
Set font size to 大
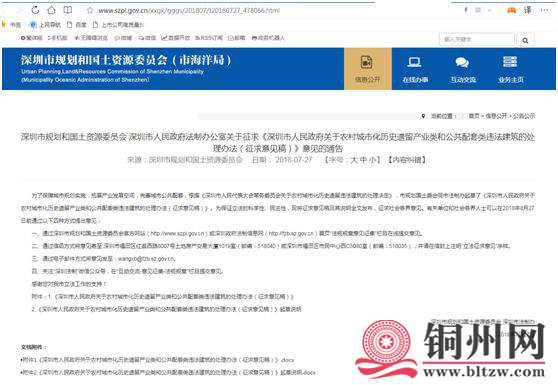354,160
